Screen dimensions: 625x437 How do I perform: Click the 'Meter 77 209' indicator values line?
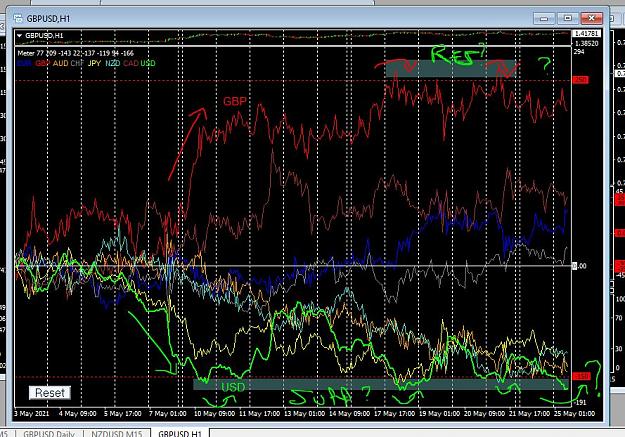point(76,53)
